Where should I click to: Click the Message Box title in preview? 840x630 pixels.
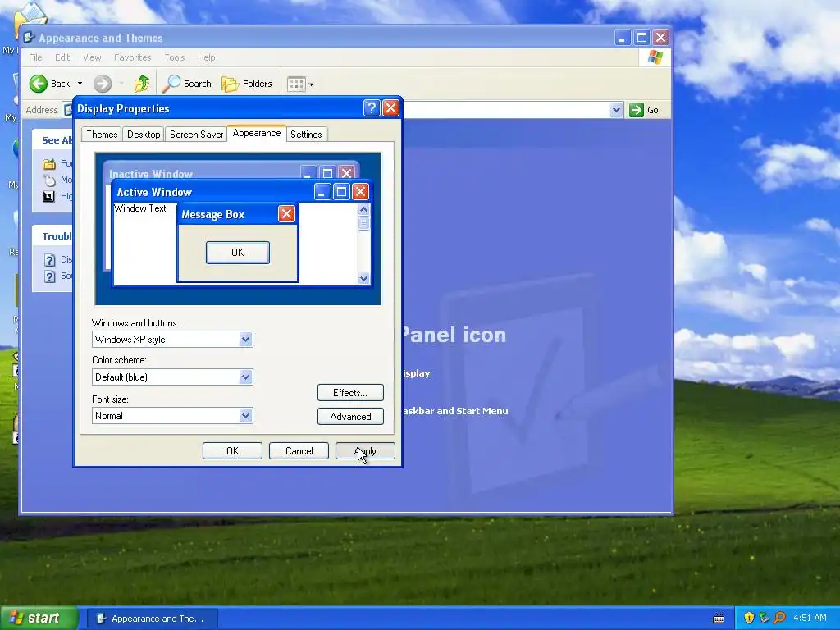point(212,214)
